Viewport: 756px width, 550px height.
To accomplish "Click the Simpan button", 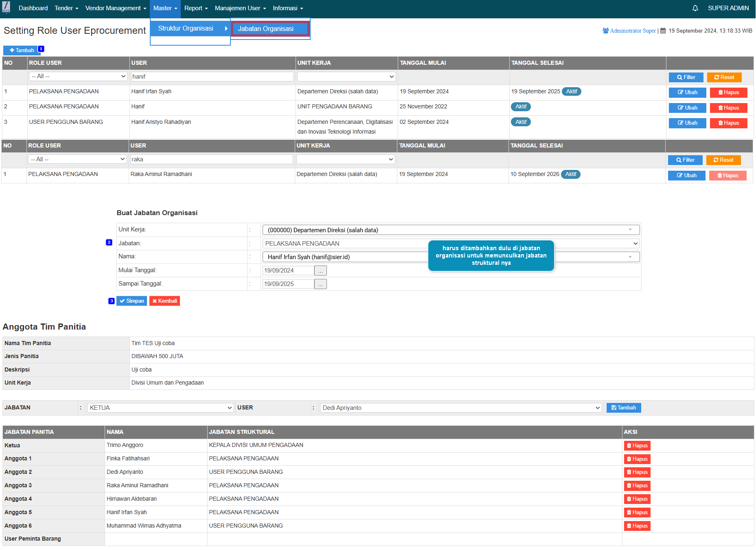I will (x=131, y=301).
